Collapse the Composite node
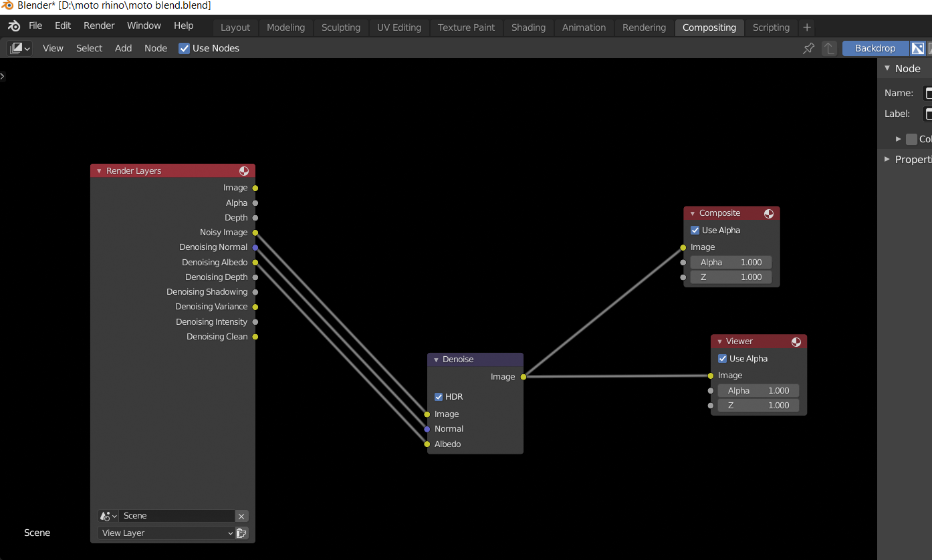 coord(693,214)
